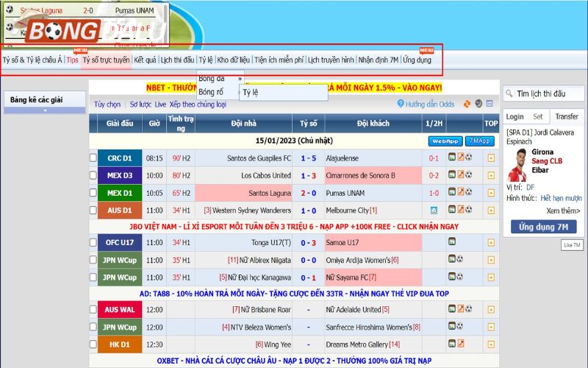Click the soccer ball icon in the Omiya Ardija Women's row
Screen dimensions: 588x368
[460, 259]
